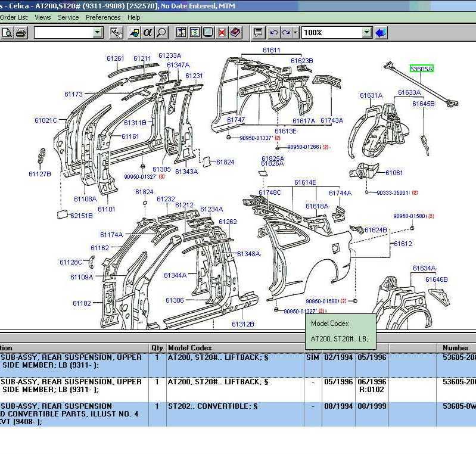Screen dimensions: 476x454
Task: Click part callout 61311B
Action: tap(135, 123)
